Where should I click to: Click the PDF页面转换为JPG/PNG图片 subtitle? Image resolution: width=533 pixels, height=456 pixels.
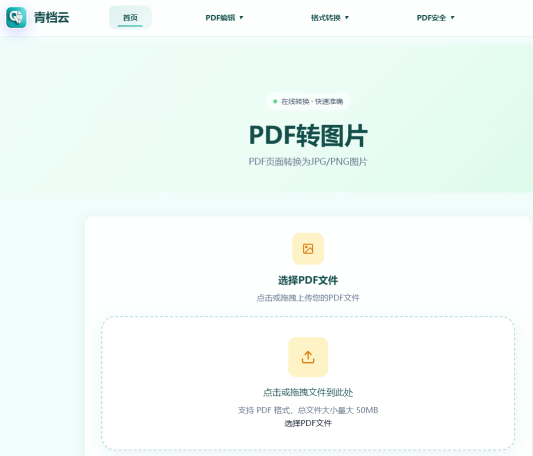(308, 162)
